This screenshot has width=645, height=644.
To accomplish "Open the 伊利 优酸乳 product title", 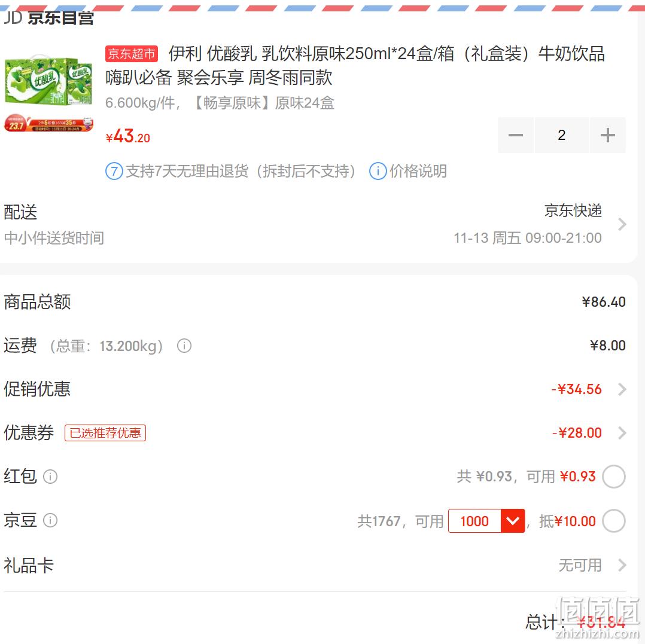I will [355, 65].
